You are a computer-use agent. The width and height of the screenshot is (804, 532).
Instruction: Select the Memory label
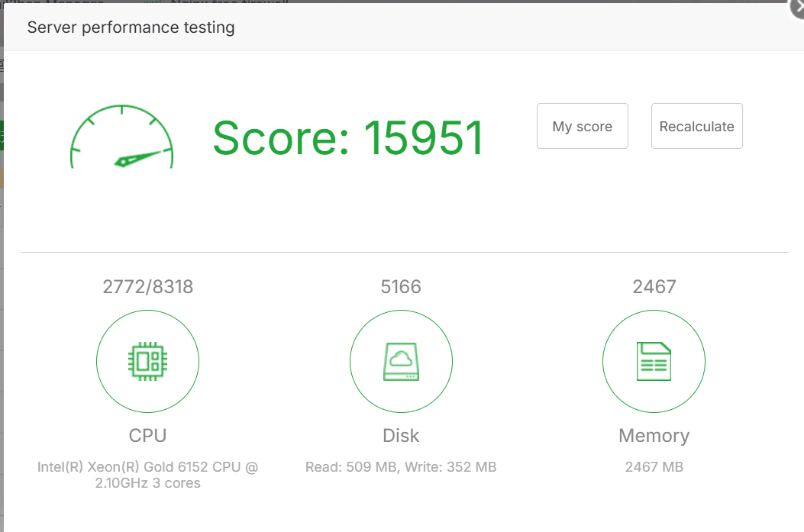654,436
